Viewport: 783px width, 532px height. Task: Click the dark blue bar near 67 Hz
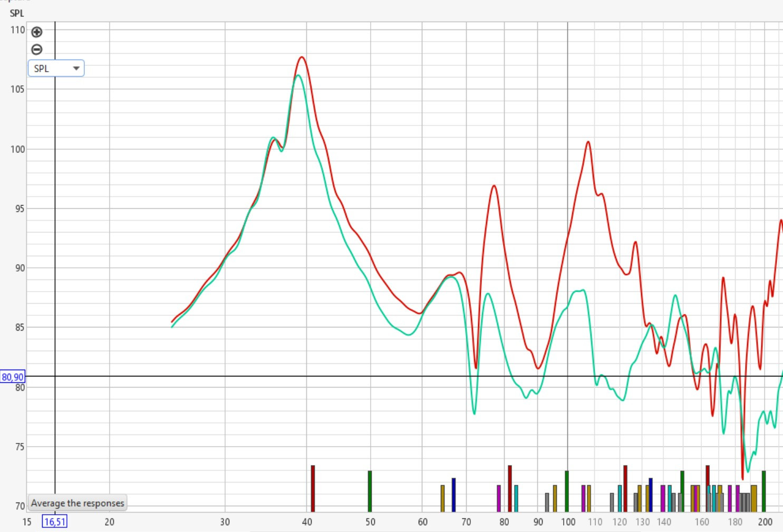tap(453, 495)
